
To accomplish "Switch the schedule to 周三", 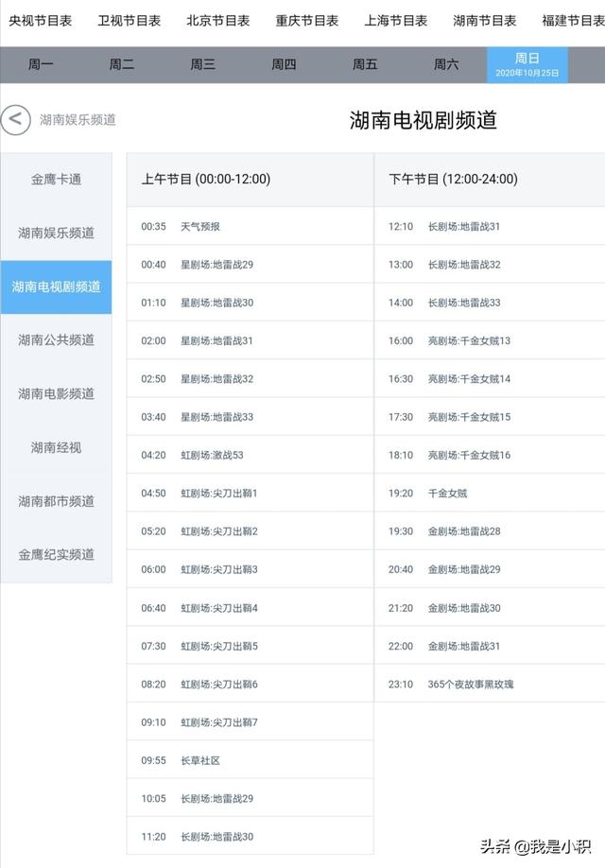I will click(x=199, y=66).
